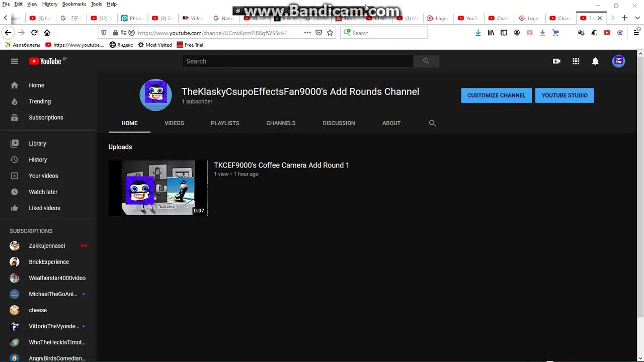Open BrickExperience subscription channel
Viewport: 644px width, 362px height.
(48, 262)
